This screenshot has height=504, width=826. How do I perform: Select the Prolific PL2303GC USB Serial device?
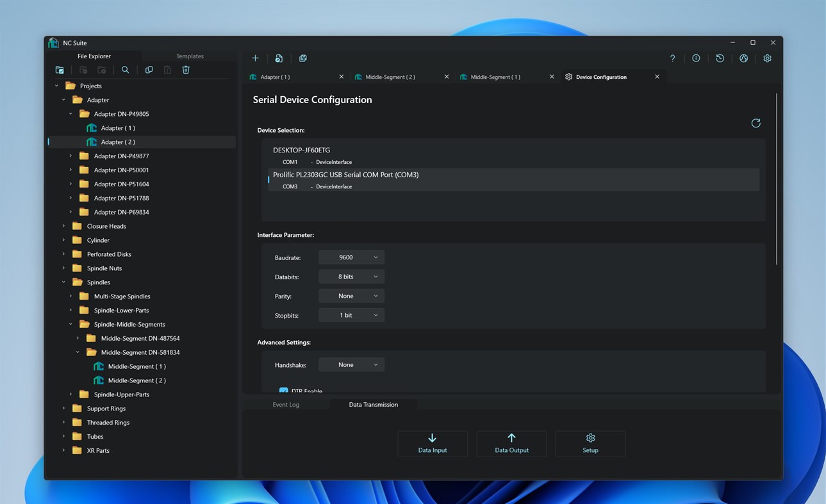(x=513, y=180)
